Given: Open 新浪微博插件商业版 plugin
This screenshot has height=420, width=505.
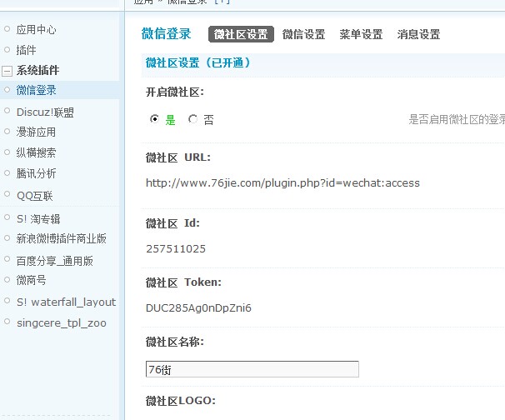Looking at the screenshot, I should click(61, 238).
